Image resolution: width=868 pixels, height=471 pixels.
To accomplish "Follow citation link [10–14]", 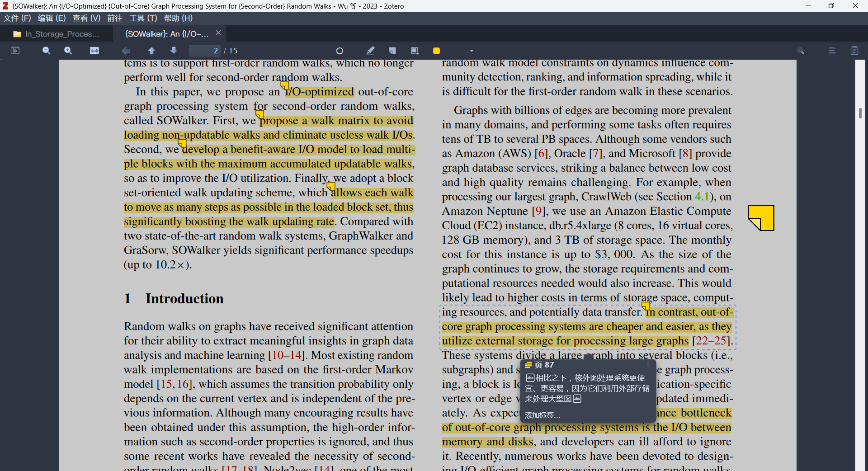I will [x=286, y=355].
